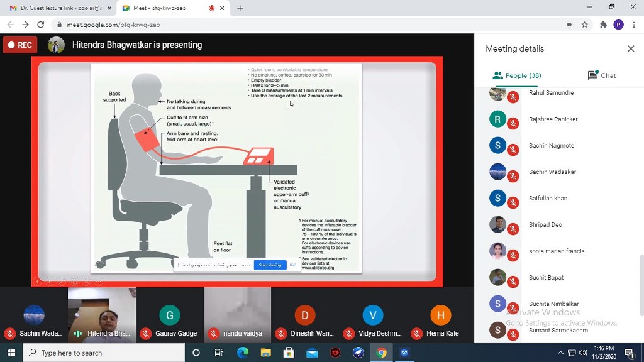Open a new browser tab
This screenshot has width=644, height=362.
(240, 8)
